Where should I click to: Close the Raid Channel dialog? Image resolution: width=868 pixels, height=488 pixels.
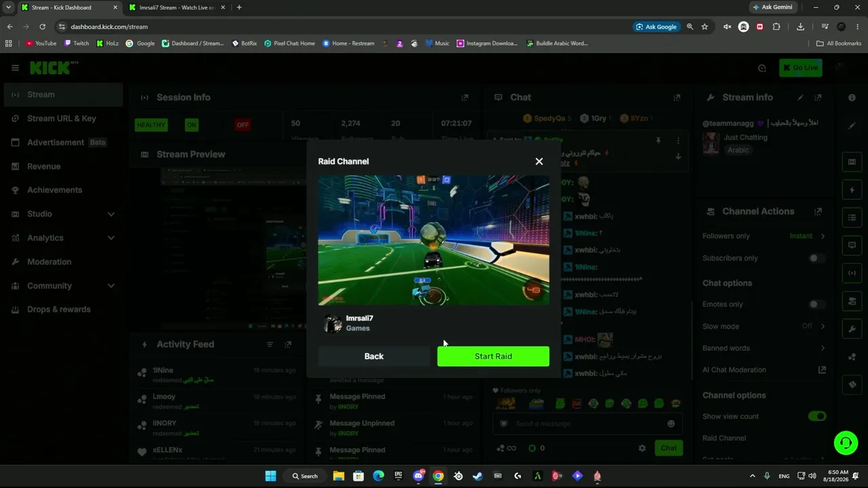tap(539, 161)
